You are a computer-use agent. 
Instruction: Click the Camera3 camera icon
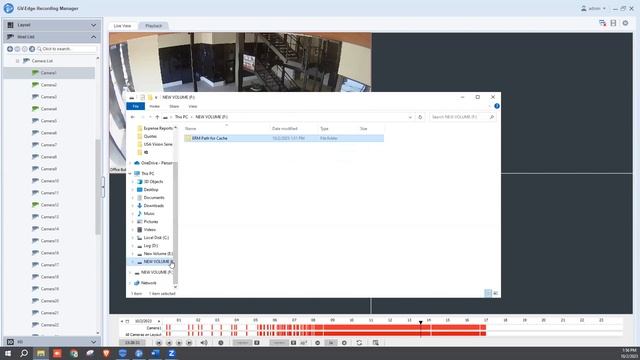[36, 97]
